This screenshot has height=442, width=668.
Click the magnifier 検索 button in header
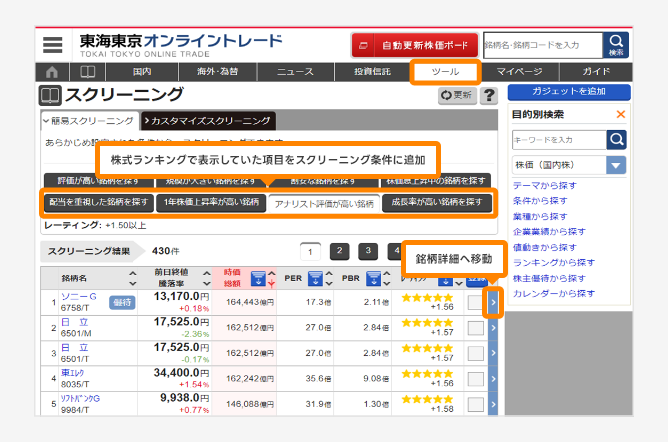[x=616, y=45]
